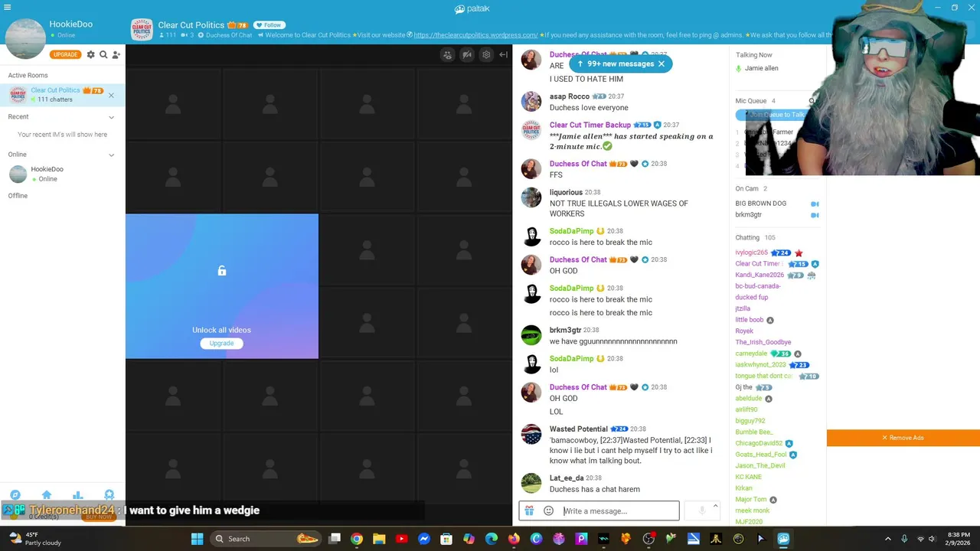Viewport: 980px width, 551px height.
Task: Click the Clear Cut Politics room logo in the header
Action: click(142, 30)
